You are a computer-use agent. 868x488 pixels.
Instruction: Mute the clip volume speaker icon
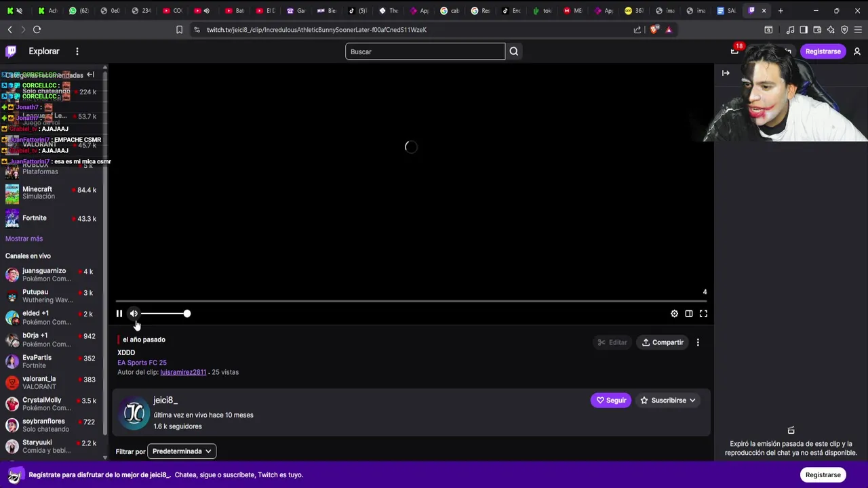[x=134, y=313]
